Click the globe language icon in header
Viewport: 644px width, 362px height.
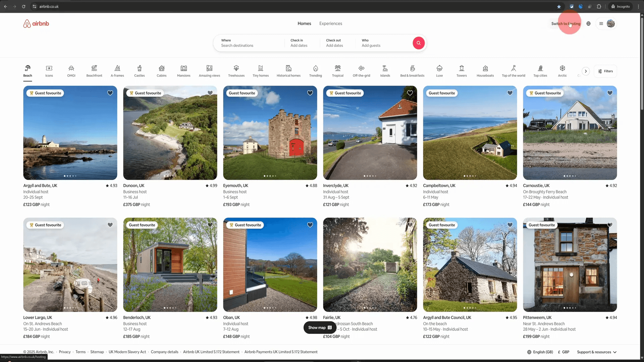pyautogui.click(x=588, y=24)
